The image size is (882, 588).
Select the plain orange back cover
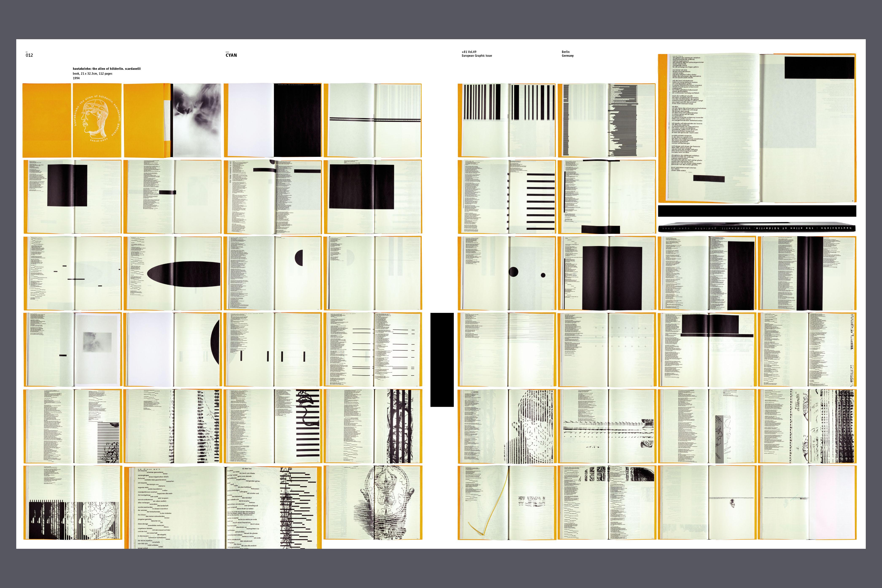pyautogui.click(x=47, y=120)
